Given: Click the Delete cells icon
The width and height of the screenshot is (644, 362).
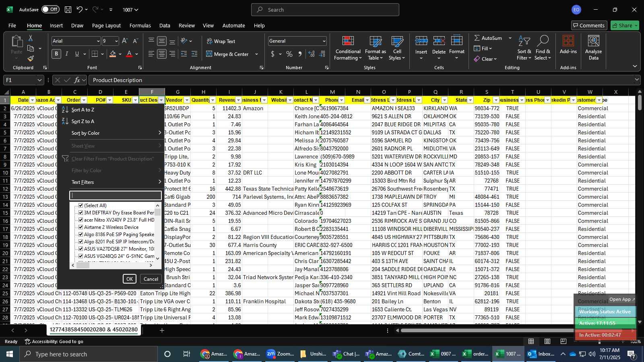Looking at the screenshot, I should click(439, 41).
